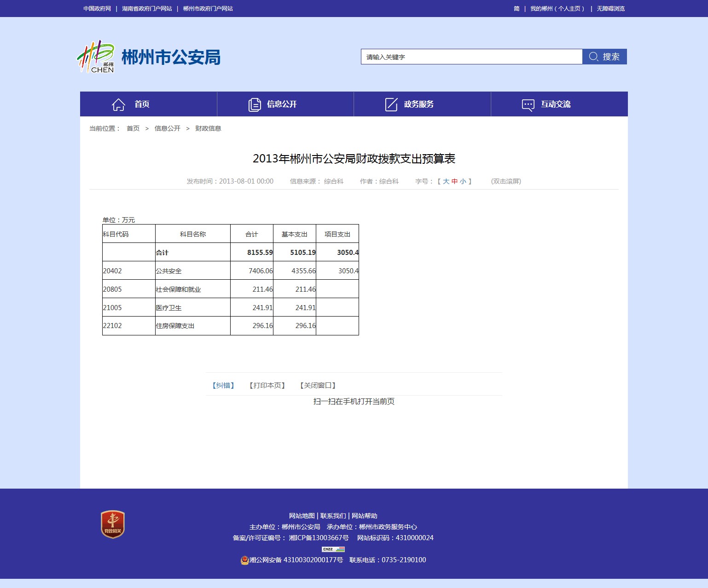Click the 湘公网安备 43100302000177号 link
The image size is (708, 588).
click(x=296, y=560)
